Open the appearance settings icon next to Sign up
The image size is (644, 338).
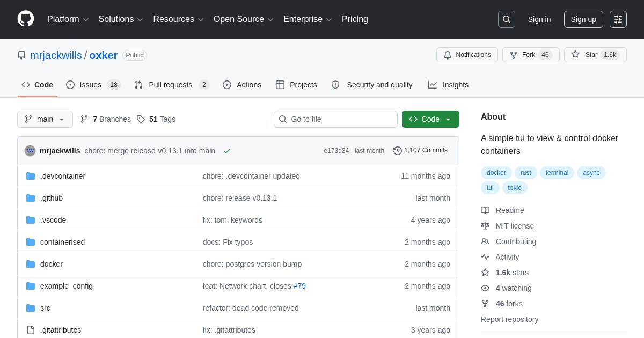click(618, 19)
